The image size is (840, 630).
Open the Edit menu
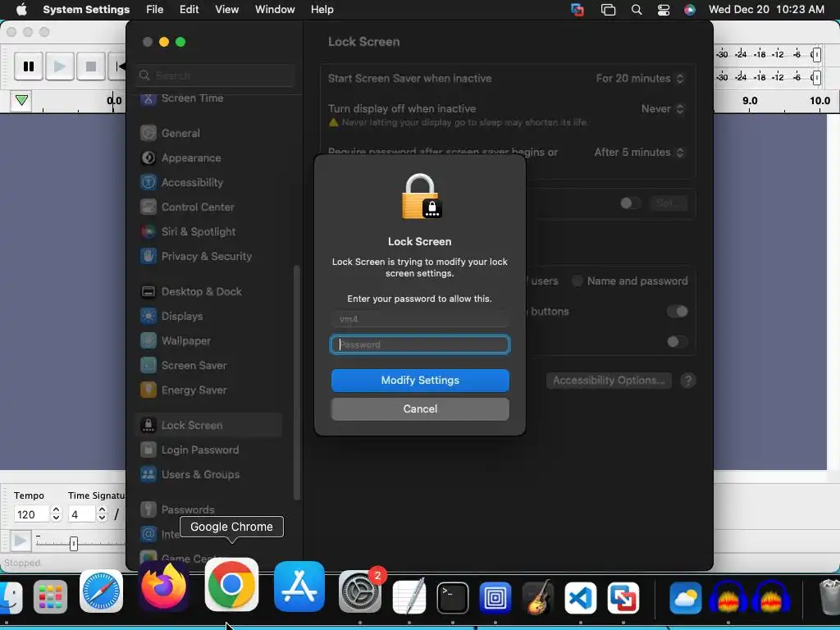pyautogui.click(x=189, y=9)
